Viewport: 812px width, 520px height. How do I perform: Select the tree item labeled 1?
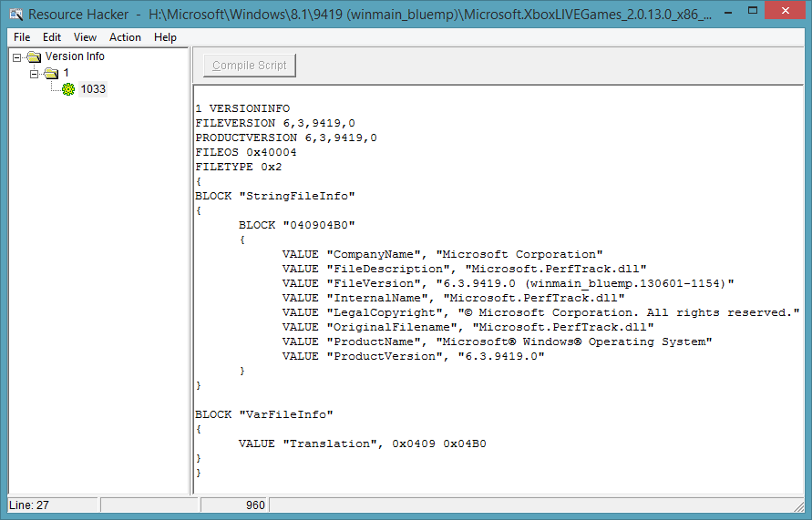66,73
